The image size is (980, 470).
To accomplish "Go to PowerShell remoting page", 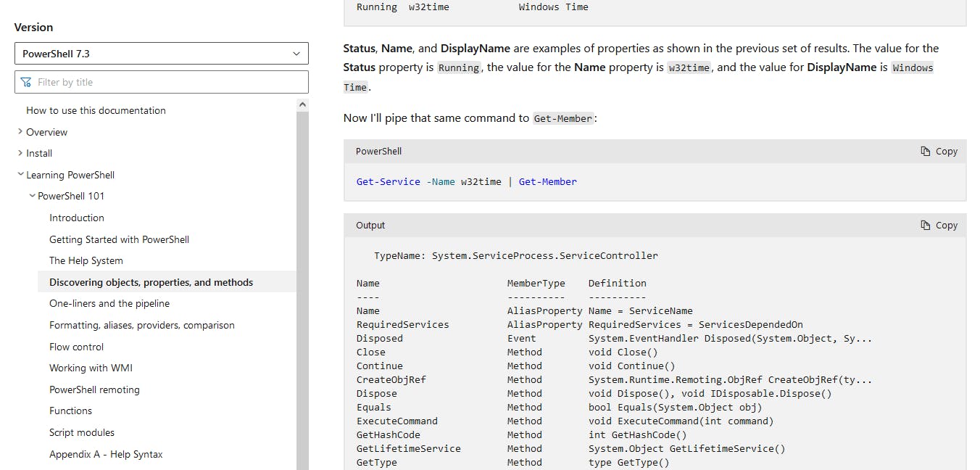I will pos(94,389).
